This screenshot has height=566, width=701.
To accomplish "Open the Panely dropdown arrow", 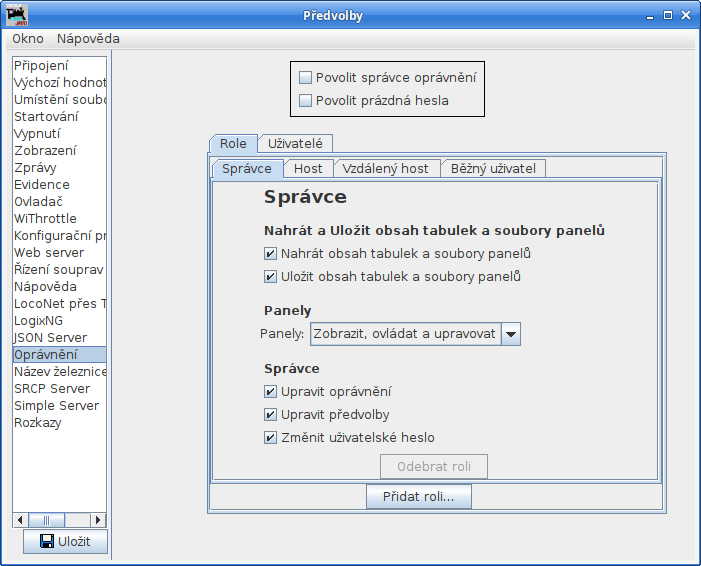I will point(511,335).
